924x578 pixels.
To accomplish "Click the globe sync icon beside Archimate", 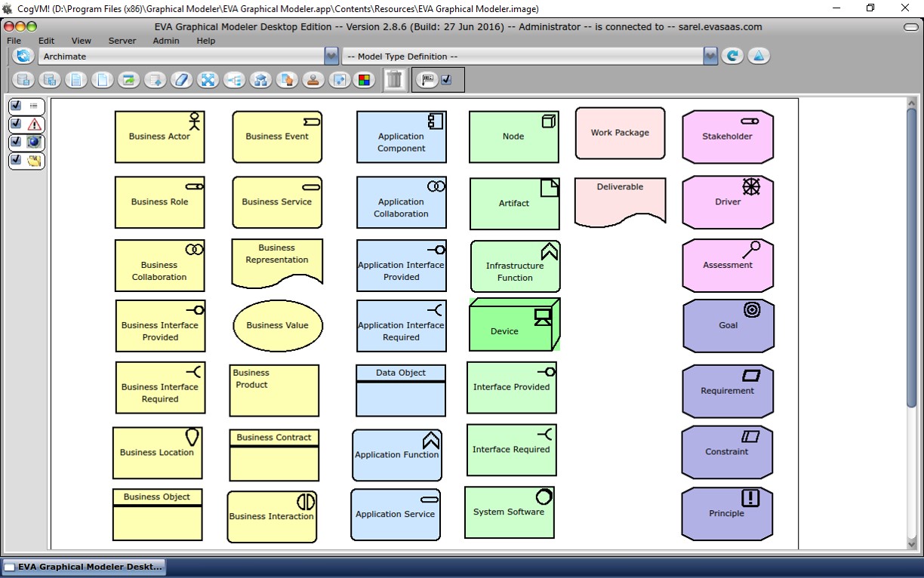I will (x=24, y=56).
